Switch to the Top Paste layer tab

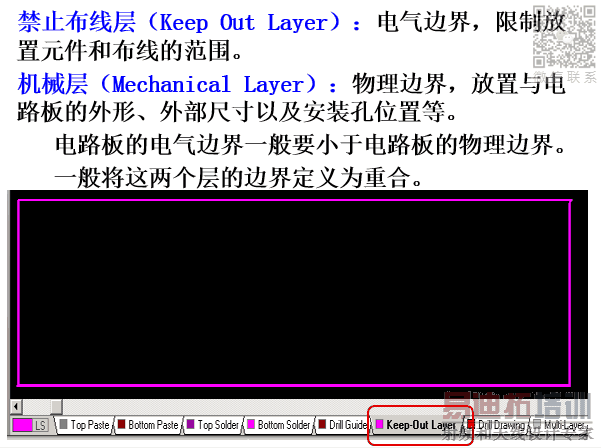coord(85,425)
